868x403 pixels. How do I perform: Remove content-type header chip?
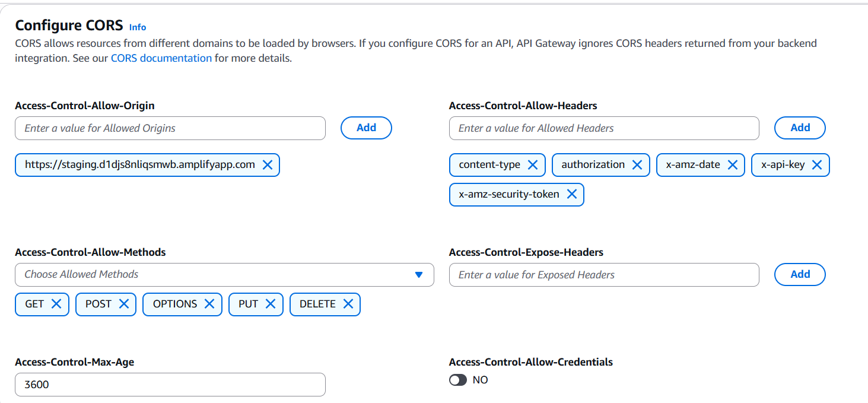(533, 165)
